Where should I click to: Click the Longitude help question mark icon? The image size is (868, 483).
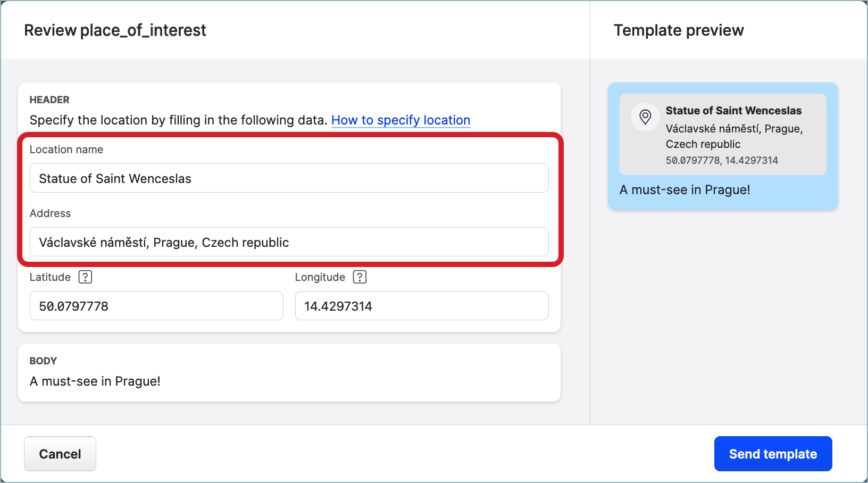click(x=360, y=277)
